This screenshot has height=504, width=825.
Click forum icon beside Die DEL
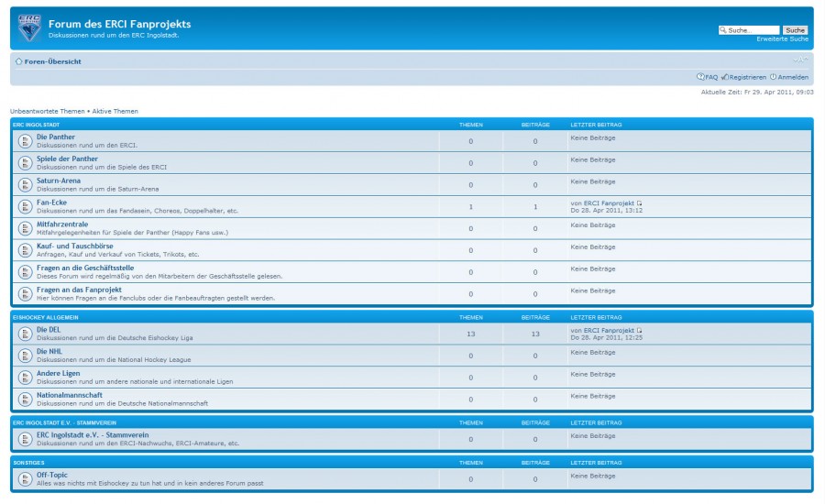point(25,334)
